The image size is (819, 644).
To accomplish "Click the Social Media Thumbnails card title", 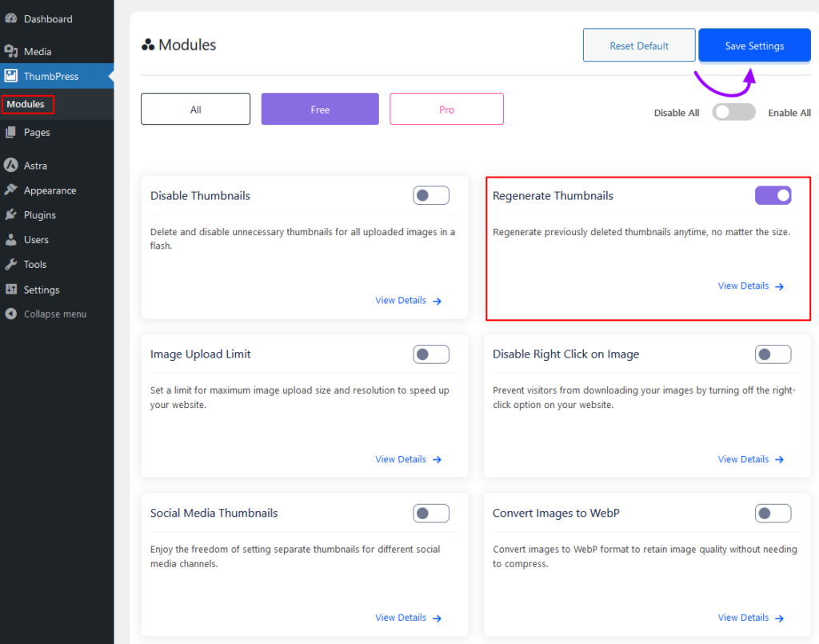I will (214, 513).
